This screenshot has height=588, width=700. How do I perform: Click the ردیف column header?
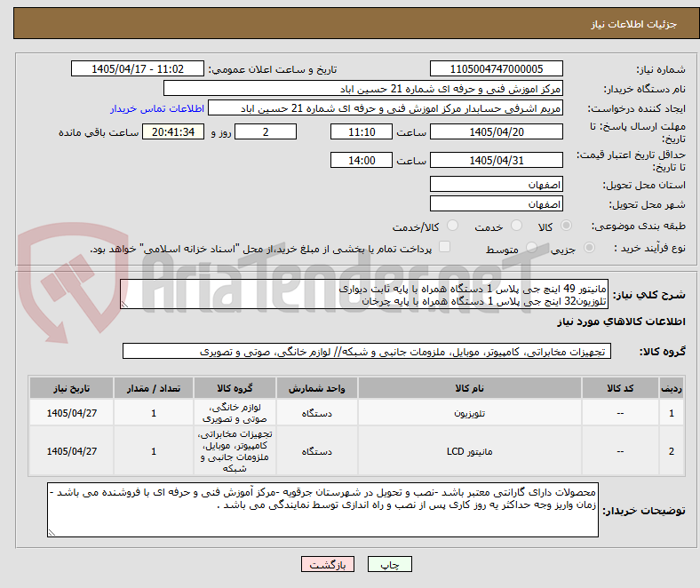tap(671, 388)
